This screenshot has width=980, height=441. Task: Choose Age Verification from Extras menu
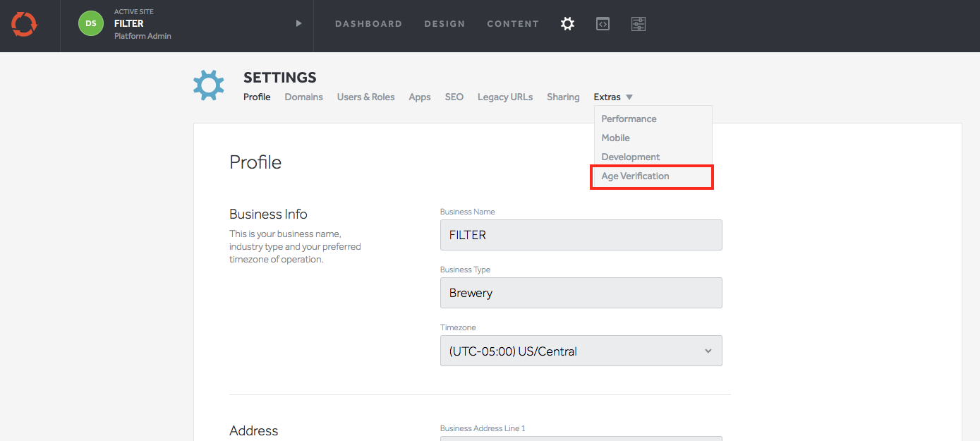[635, 176]
